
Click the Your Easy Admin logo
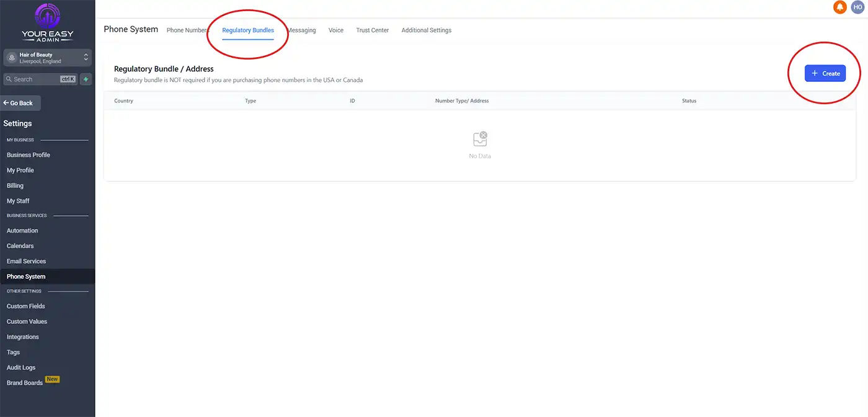pyautogui.click(x=47, y=22)
